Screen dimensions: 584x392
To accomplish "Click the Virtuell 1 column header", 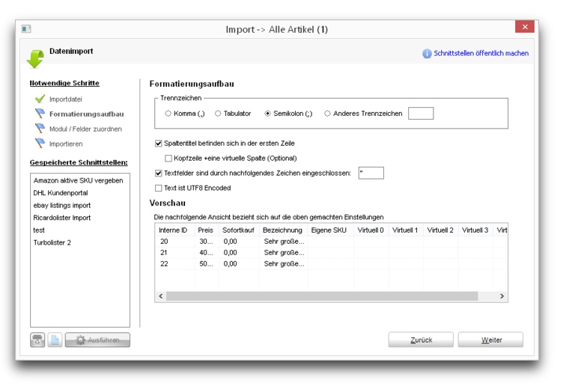I will (x=406, y=230).
